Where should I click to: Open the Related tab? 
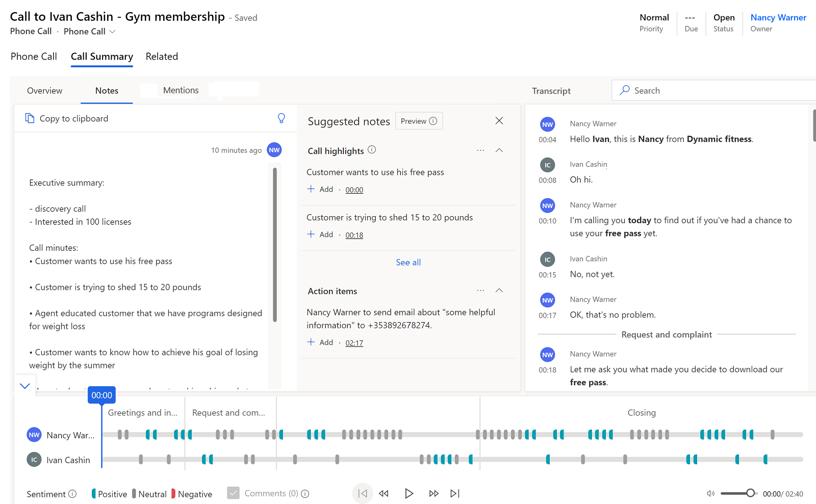[161, 56]
